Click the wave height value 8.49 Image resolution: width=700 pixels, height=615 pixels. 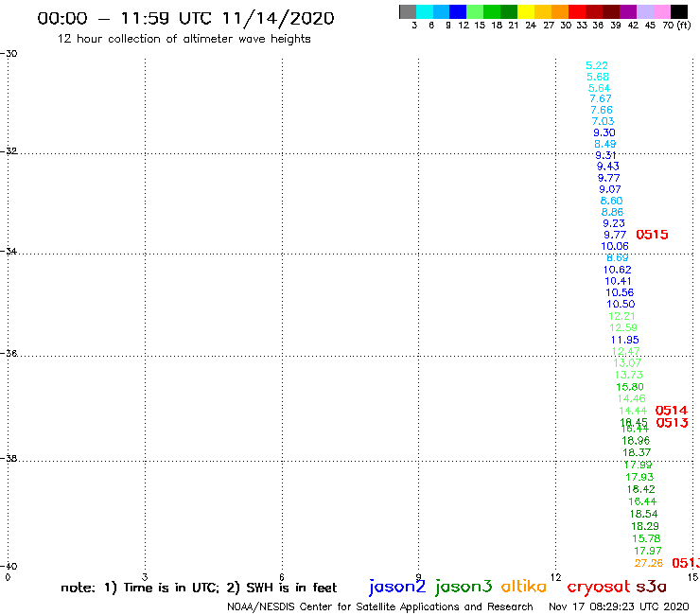coord(605,144)
